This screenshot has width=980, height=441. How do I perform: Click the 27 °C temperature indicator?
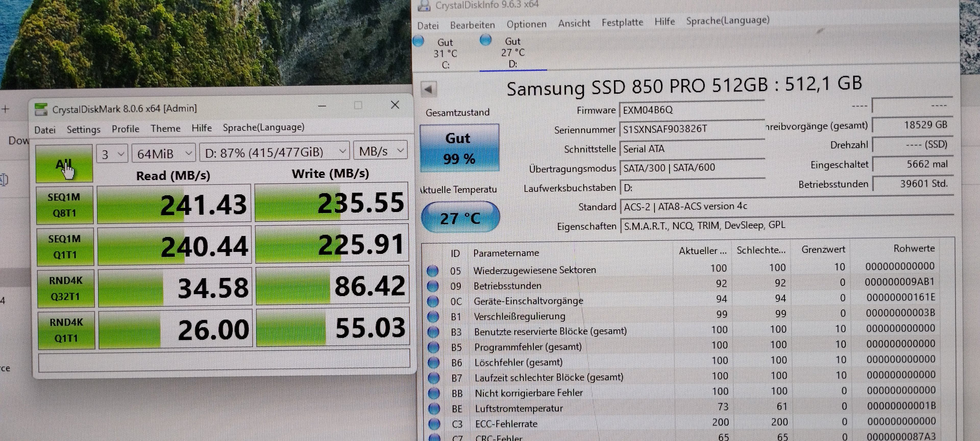[460, 218]
